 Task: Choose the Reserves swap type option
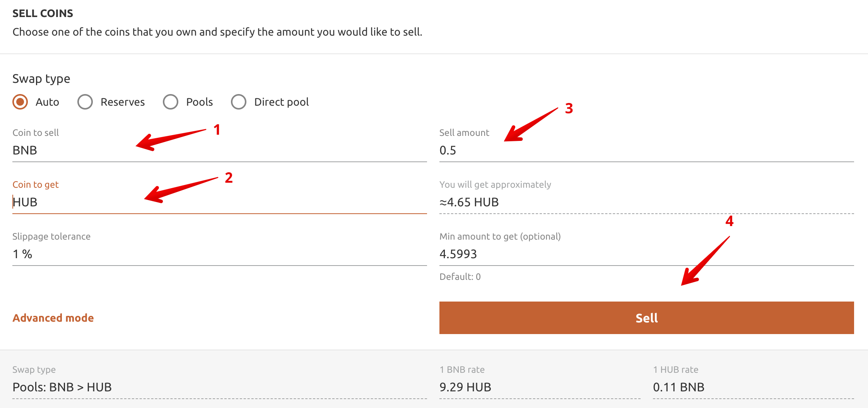(x=85, y=102)
